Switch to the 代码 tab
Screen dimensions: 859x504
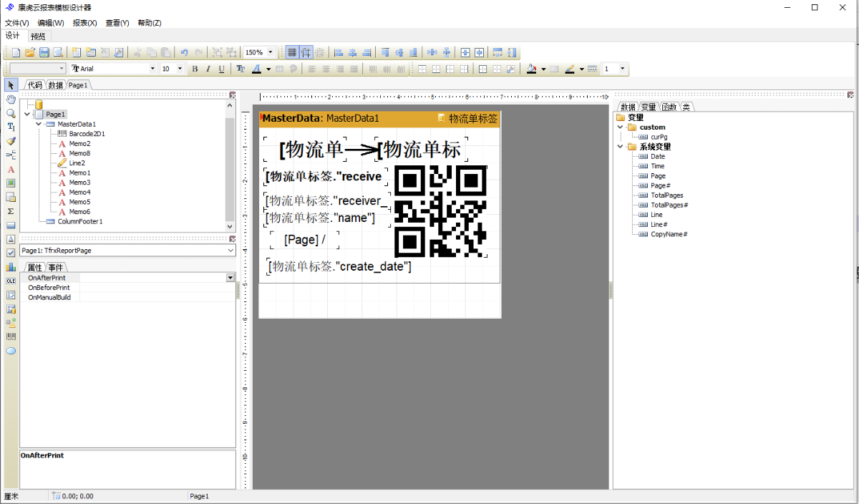point(35,85)
